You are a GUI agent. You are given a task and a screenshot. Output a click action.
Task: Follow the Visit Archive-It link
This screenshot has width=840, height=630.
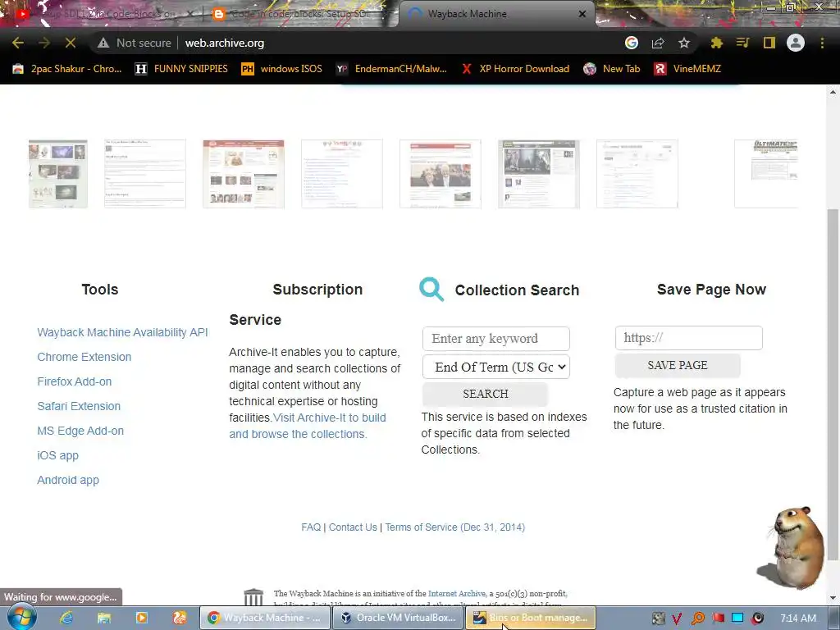point(308,426)
